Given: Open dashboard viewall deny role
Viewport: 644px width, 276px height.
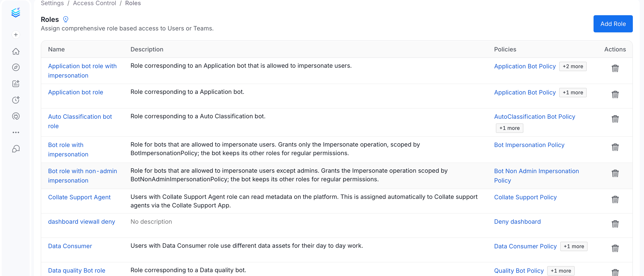Looking at the screenshot, I should [82, 222].
